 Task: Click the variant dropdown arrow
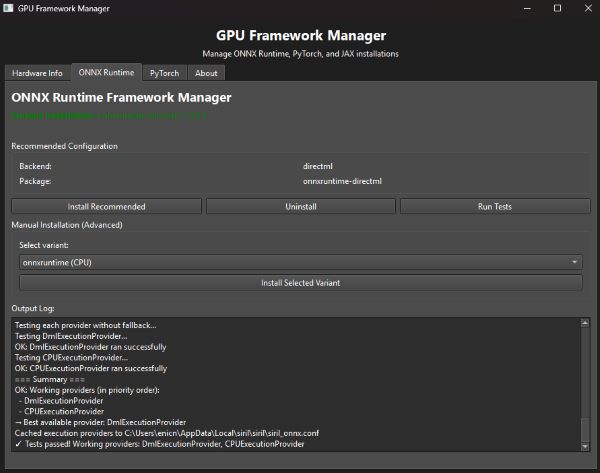575,262
